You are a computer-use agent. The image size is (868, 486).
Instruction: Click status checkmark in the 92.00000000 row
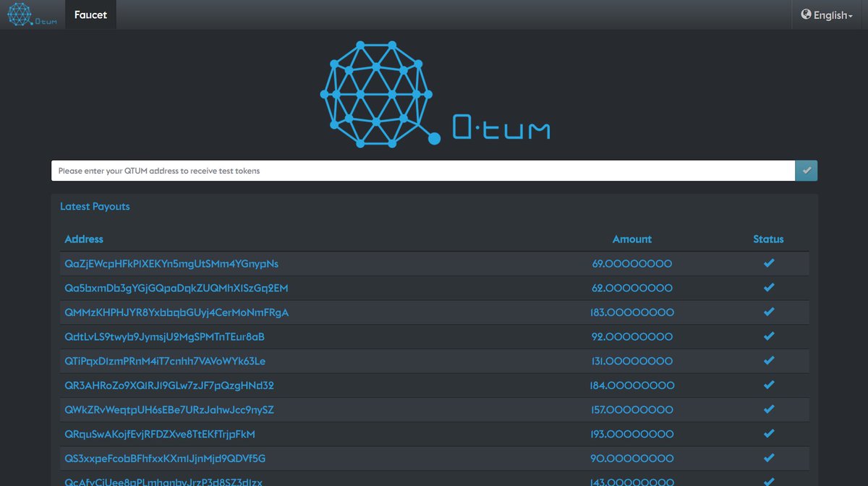769,336
